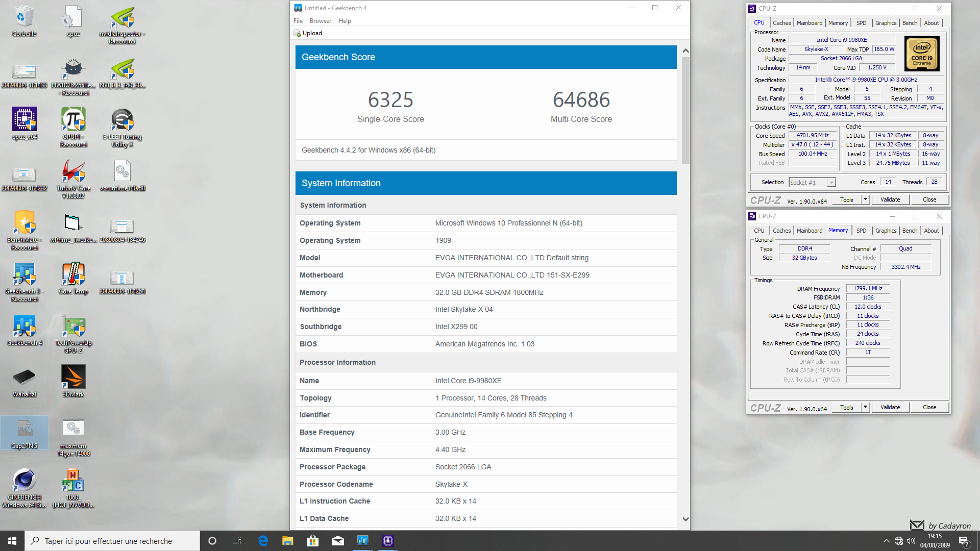Launch E-LEET Tuning Utility X
The width and height of the screenshot is (980, 551).
[122, 128]
